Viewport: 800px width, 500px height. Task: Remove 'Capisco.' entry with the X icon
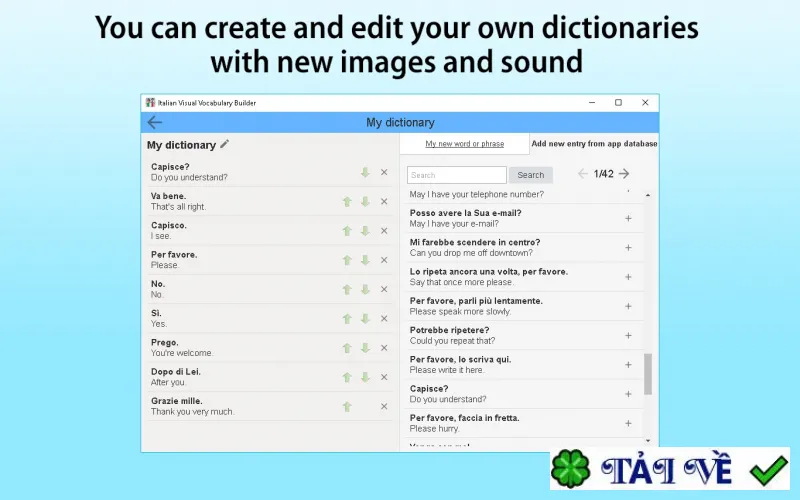(384, 231)
